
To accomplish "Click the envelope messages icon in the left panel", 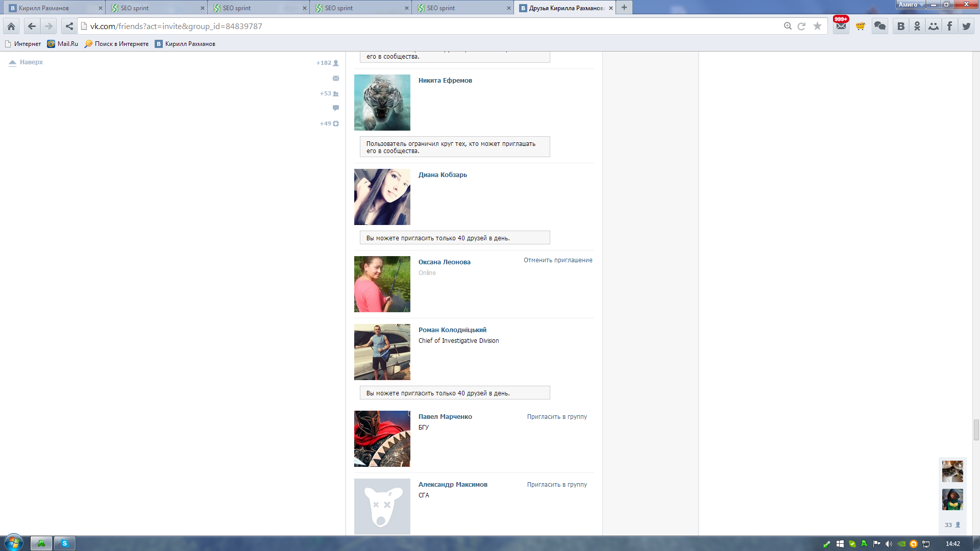I will pos(336,78).
